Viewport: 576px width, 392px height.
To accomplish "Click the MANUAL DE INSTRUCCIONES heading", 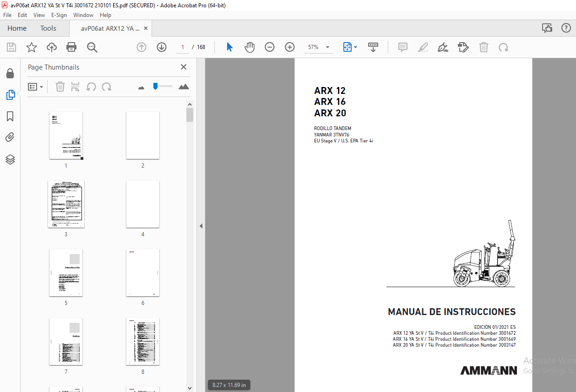I will tap(452, 312).
